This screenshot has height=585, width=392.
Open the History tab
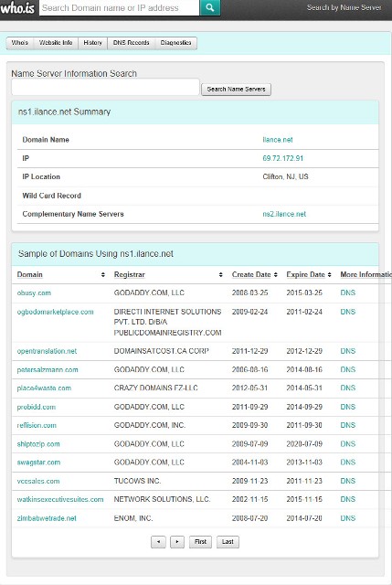coord(93,43)
